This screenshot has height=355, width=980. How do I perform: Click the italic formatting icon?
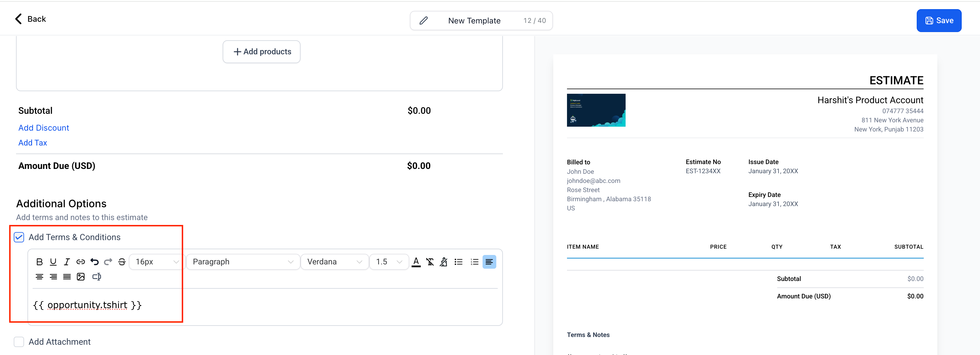67,262
